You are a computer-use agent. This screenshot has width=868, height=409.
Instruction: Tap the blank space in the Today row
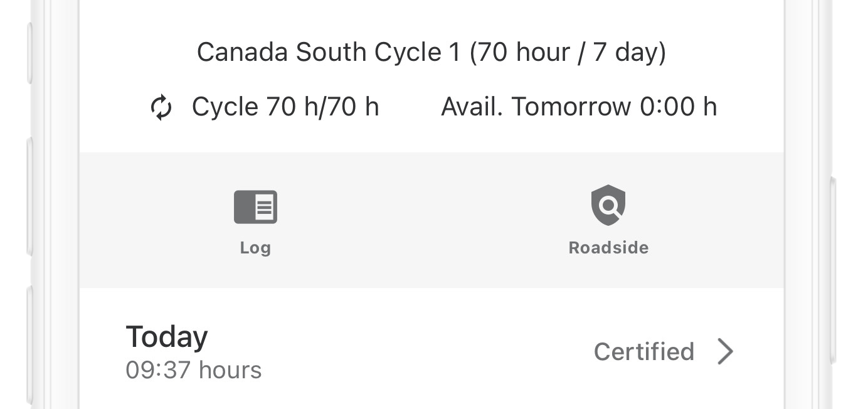426,352
